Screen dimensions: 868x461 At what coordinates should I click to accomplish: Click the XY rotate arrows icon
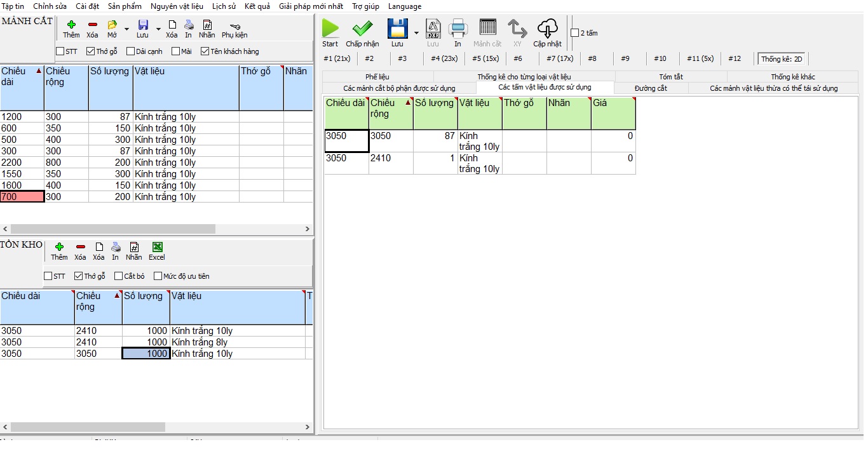pos(517,29)
